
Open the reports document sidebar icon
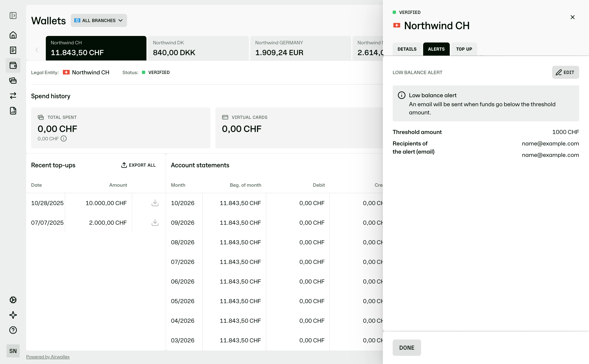[13, 111]
